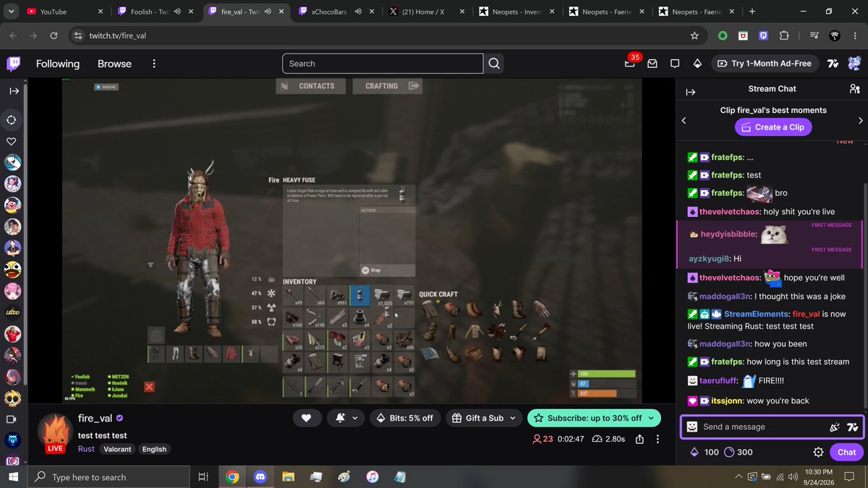Mute the fire_val tab audio icon
Viewport: 868px width, 488px height.
pos(268,12)
